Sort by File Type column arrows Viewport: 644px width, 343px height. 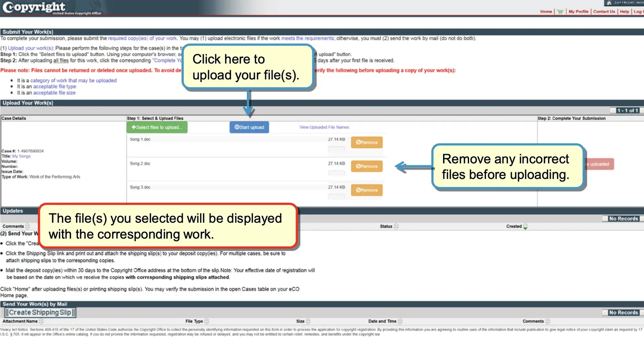pos(206,321)
